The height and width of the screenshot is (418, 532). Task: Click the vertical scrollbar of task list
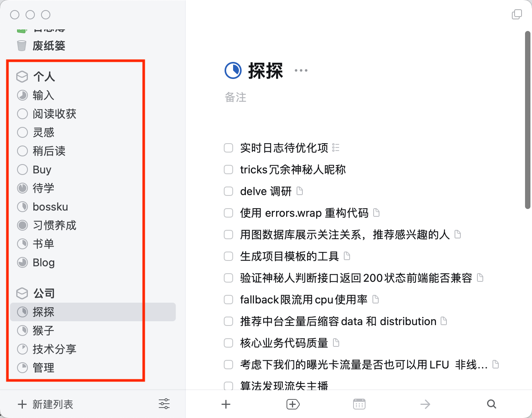click(x=527, y=120)
